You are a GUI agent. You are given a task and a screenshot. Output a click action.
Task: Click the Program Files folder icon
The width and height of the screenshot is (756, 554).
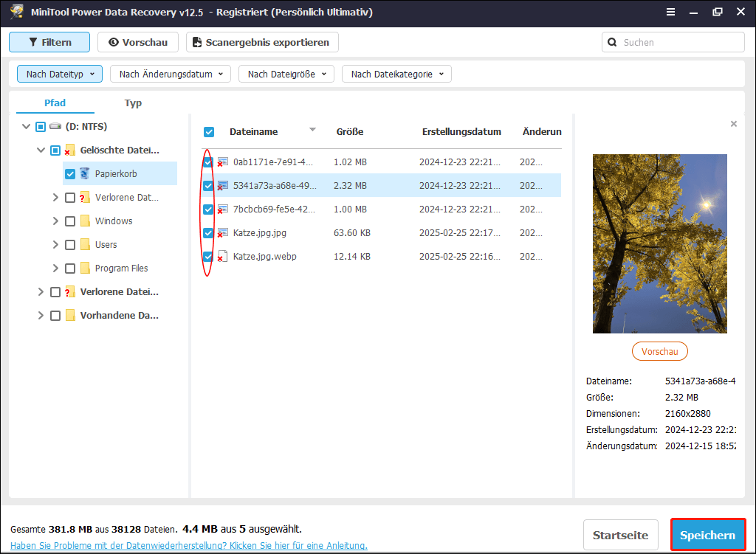pyautogui.click(x=85, y=268)
